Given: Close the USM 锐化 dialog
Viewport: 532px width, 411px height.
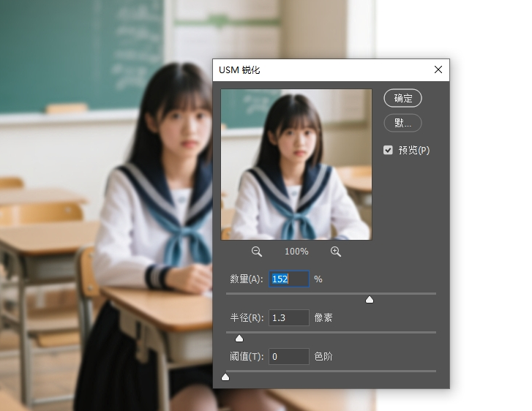Looking at the screenshot, I should (x=438, y=70).
